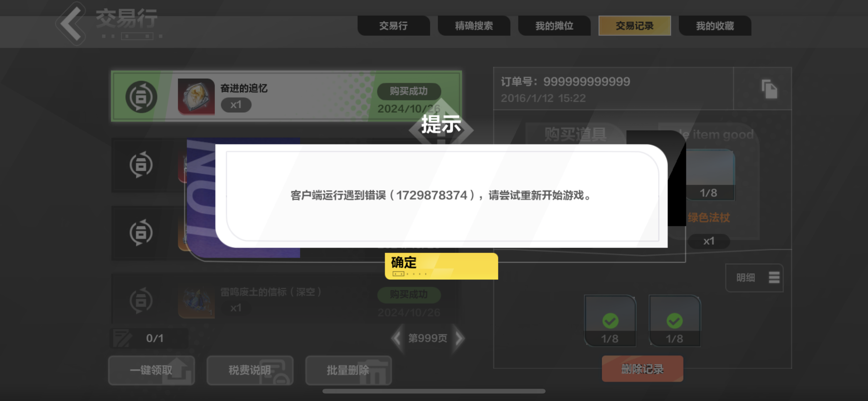Open the 我的摊位 tab

(554, 26)
